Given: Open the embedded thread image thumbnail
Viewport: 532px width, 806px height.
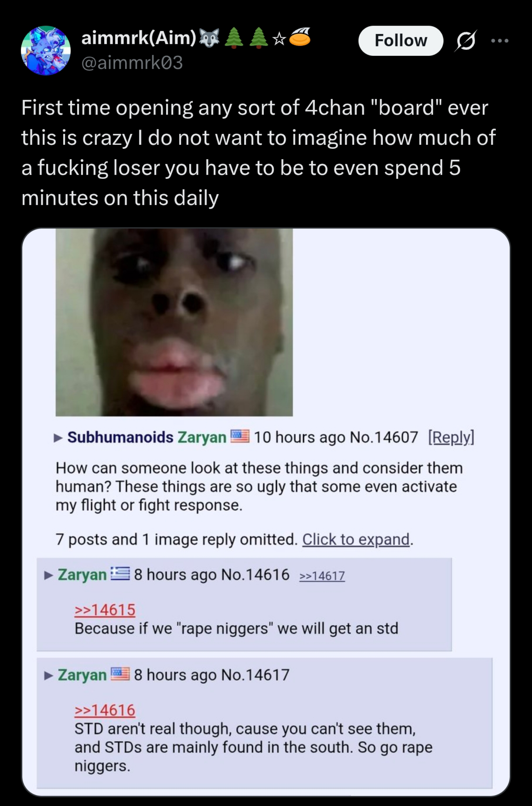Looking at the screenshot, I should pyautogui.click(x=174, y=322).
